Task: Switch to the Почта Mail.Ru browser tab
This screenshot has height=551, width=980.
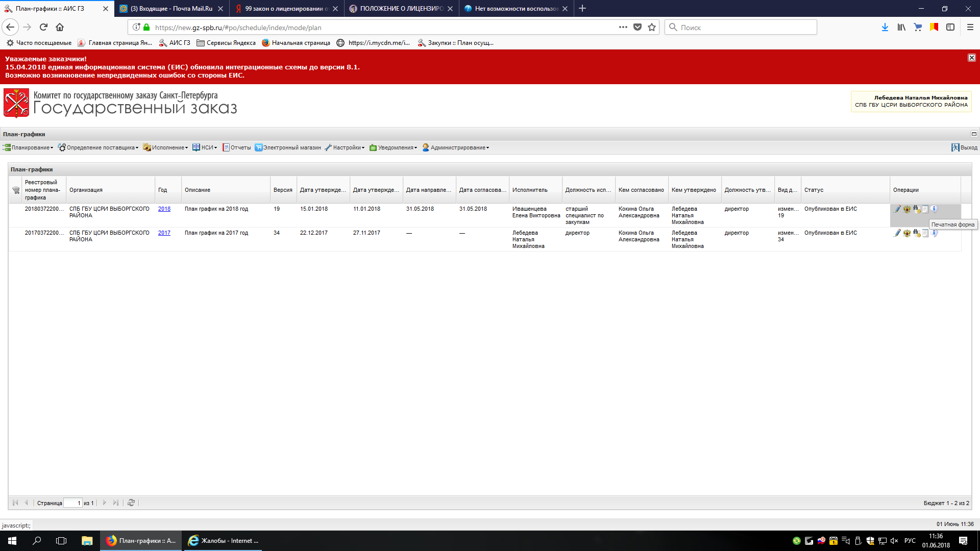Action: [x=171, y=9]
